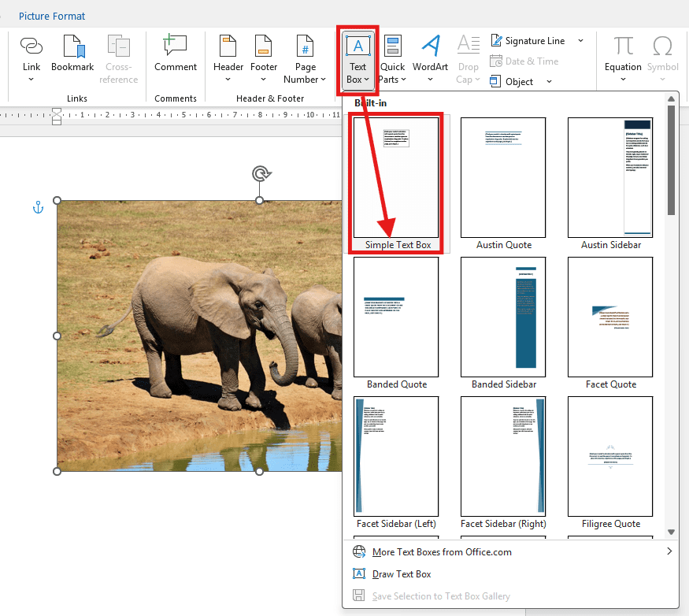Insert a hyperlink using the Link icon
The height and width of the screenshot is (616, 689).
31,55
